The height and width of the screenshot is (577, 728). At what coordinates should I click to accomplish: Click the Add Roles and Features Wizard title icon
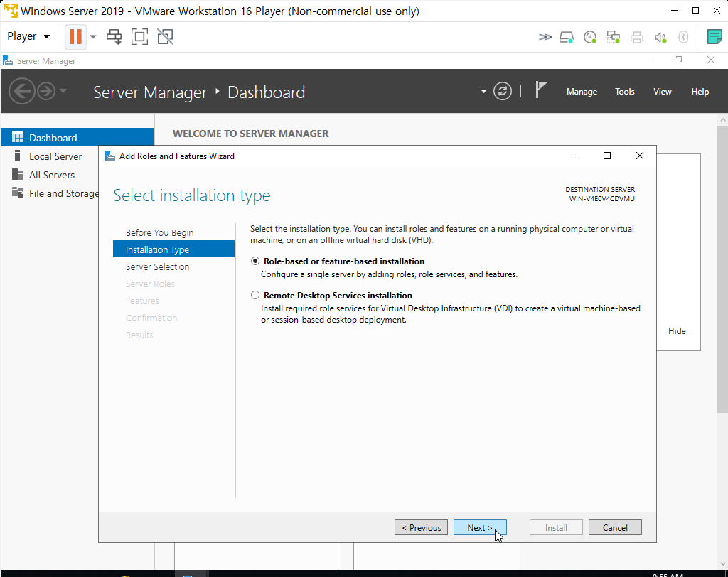click(110, 156)
